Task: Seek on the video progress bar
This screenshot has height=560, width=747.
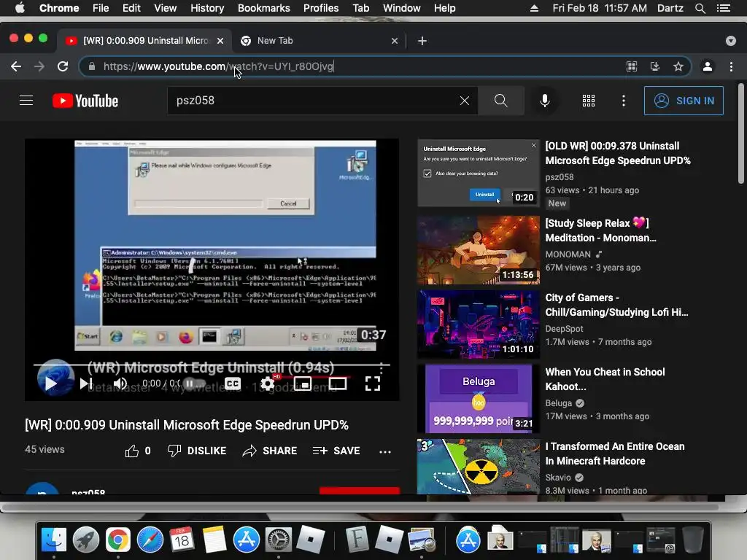Action: click(212, 365)
